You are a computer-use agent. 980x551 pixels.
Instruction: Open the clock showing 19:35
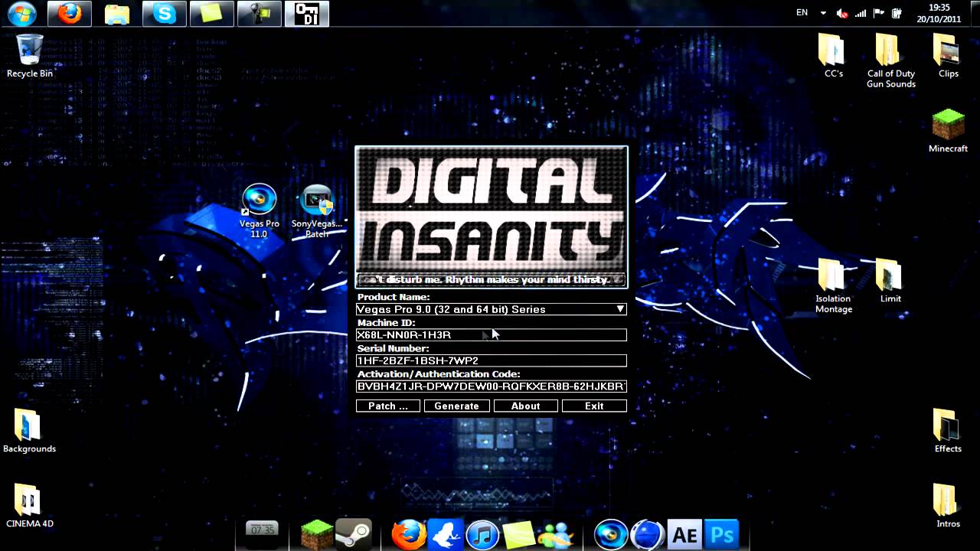click(939, 13)
